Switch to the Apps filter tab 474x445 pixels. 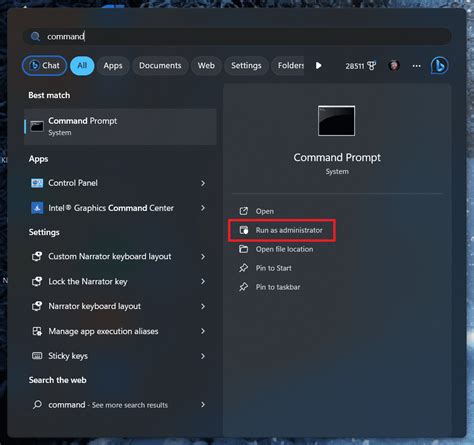pyautogui.click(x=113, y=66)
